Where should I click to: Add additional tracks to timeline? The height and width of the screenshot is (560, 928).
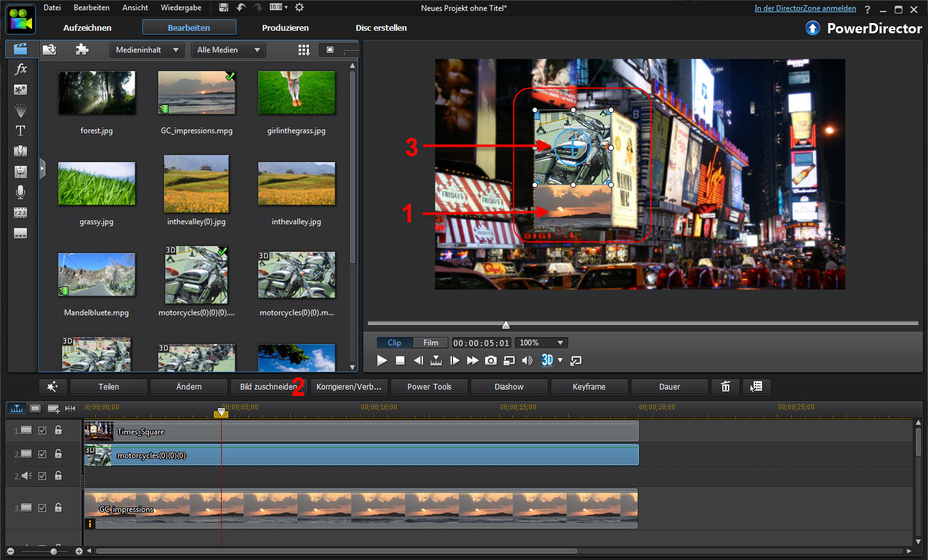[x=54, y=408]
